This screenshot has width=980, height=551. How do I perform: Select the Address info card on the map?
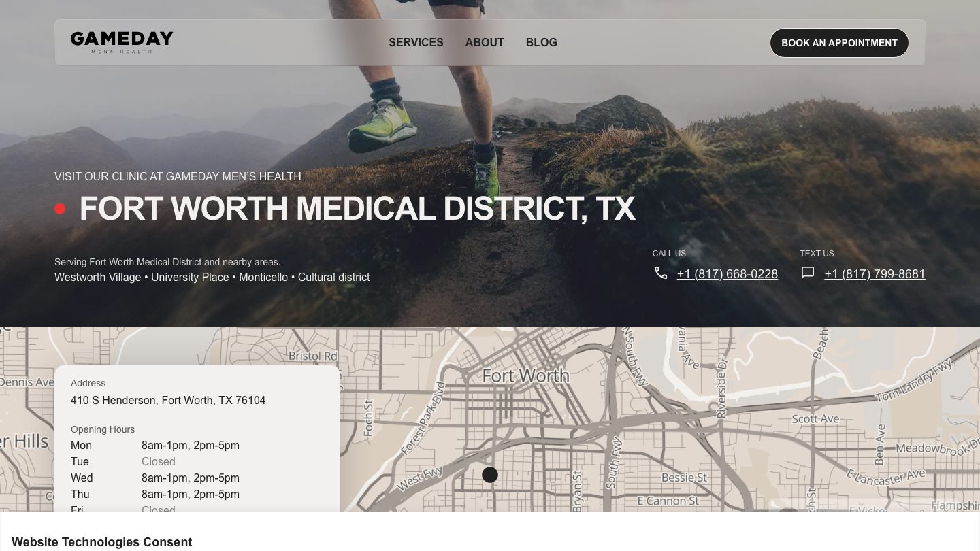[196, 439]
